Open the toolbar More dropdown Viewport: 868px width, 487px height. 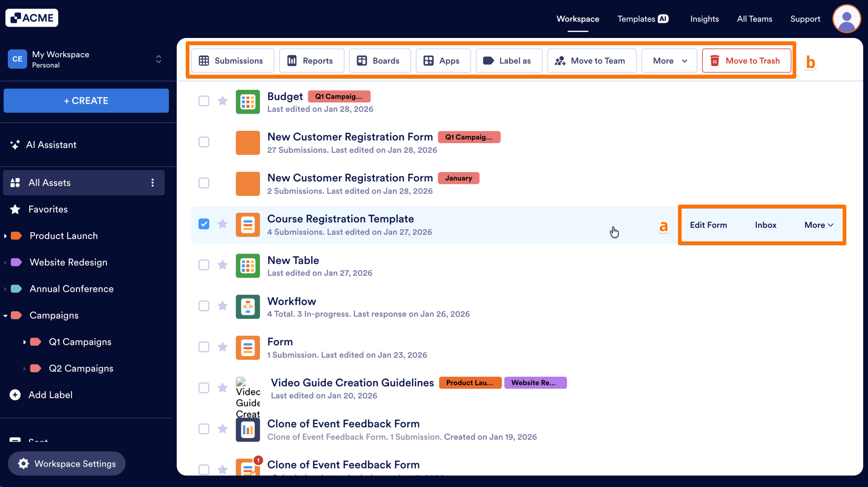click(669, 61)
